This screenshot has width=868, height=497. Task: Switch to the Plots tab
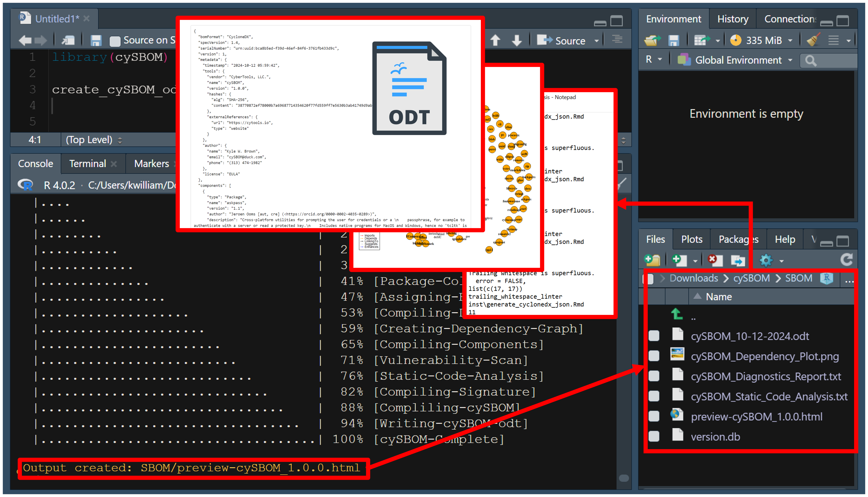[691, 239]
